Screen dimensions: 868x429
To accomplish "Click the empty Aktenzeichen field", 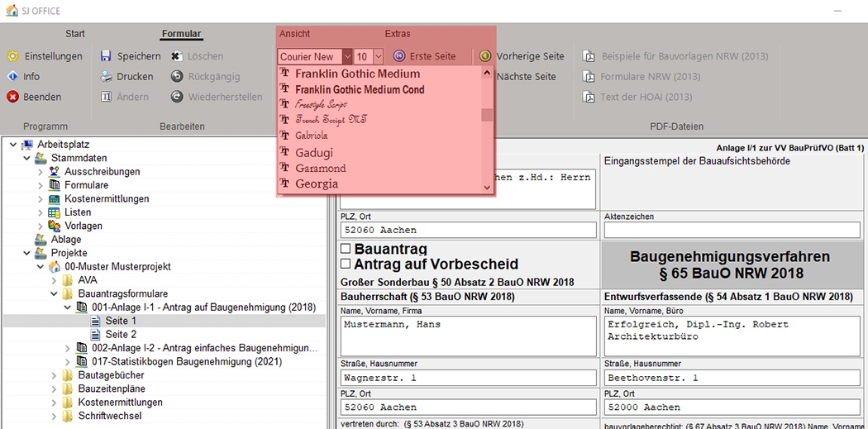I will (x=732, y=230).
